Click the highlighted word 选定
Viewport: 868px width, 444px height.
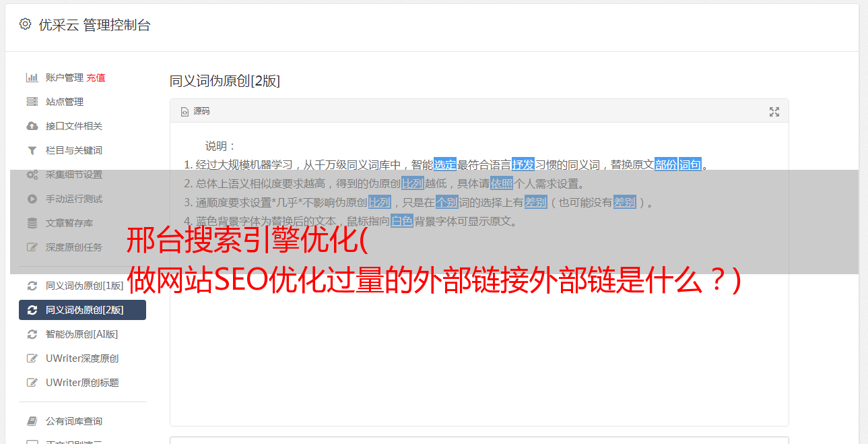tap(445, 164)
